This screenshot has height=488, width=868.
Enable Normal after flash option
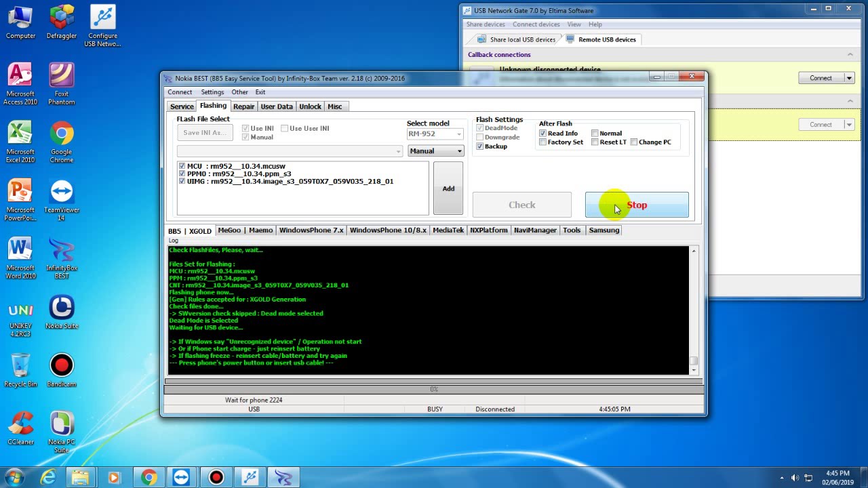pyautogui.click(x=595, y=134)
